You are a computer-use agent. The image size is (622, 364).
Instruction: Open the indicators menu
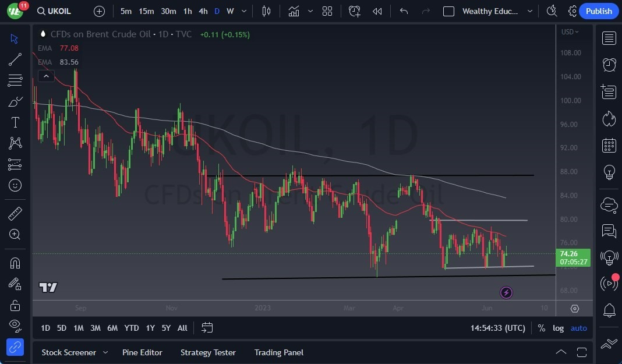point(294,11)
